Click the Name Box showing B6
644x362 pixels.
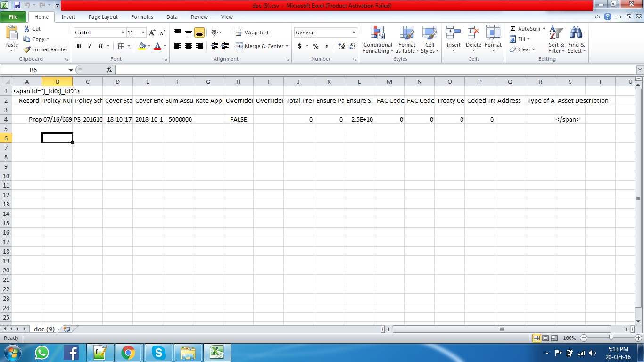tap(33, 70)
